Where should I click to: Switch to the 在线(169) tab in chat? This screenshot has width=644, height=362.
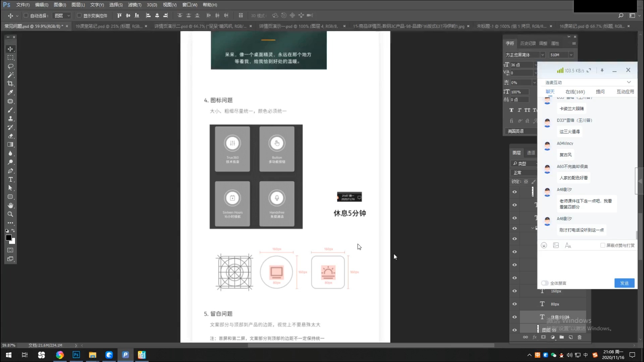point(575,92)
